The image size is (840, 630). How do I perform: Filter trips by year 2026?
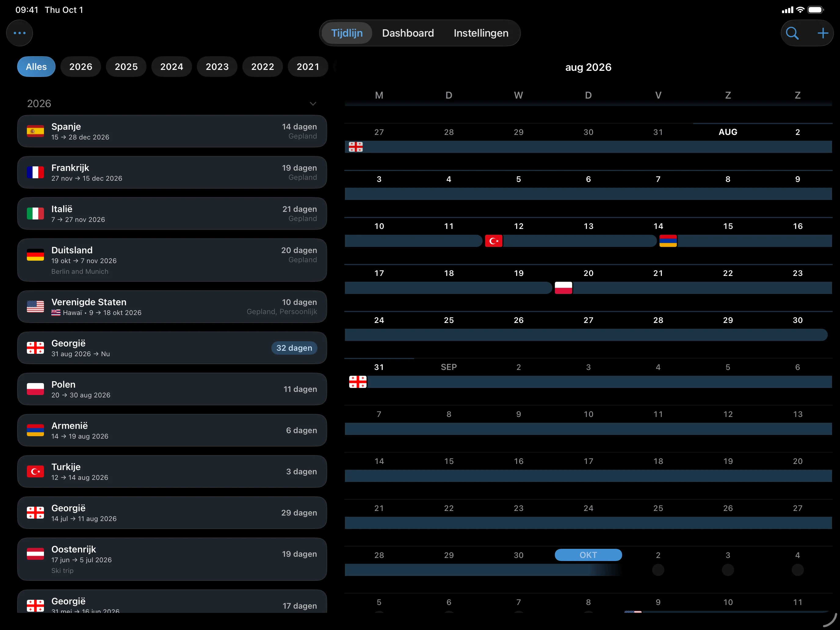(81, 67)
